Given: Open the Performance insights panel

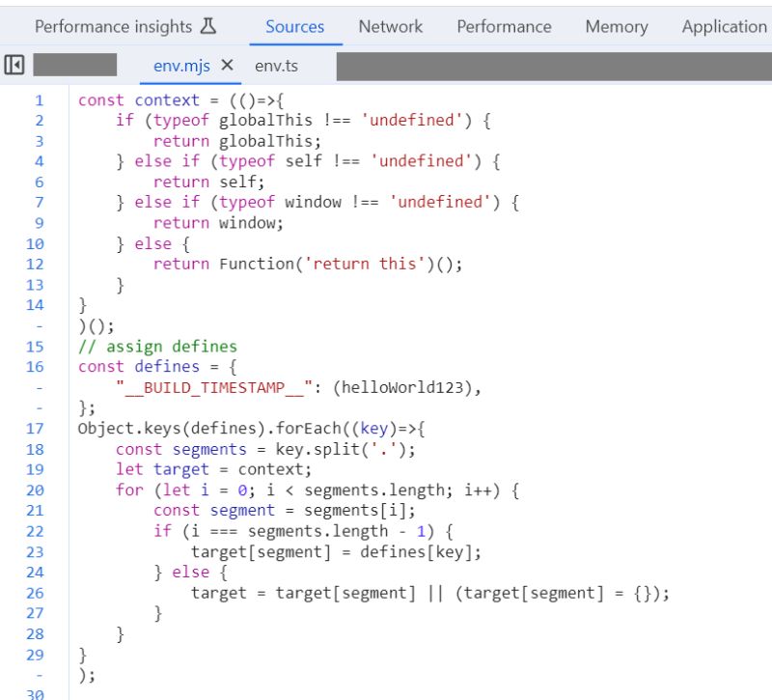Looking at the screenshot, I should 112,26.
